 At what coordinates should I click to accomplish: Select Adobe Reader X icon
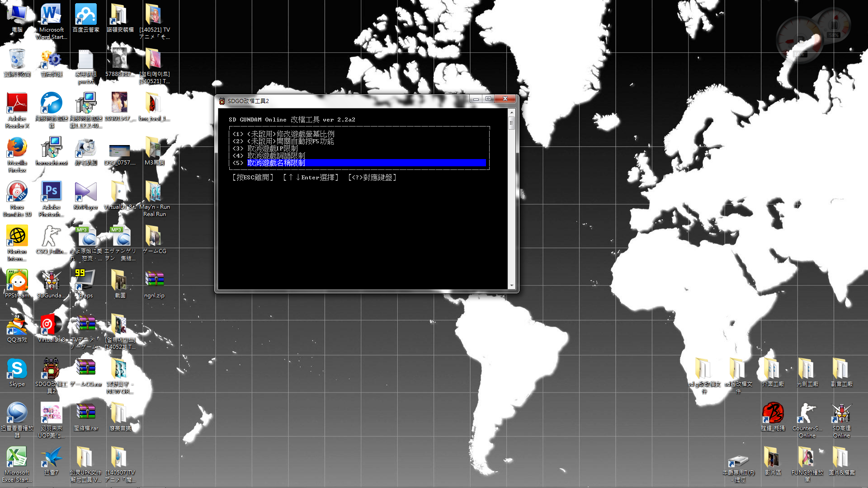click(x=17, y=104)
